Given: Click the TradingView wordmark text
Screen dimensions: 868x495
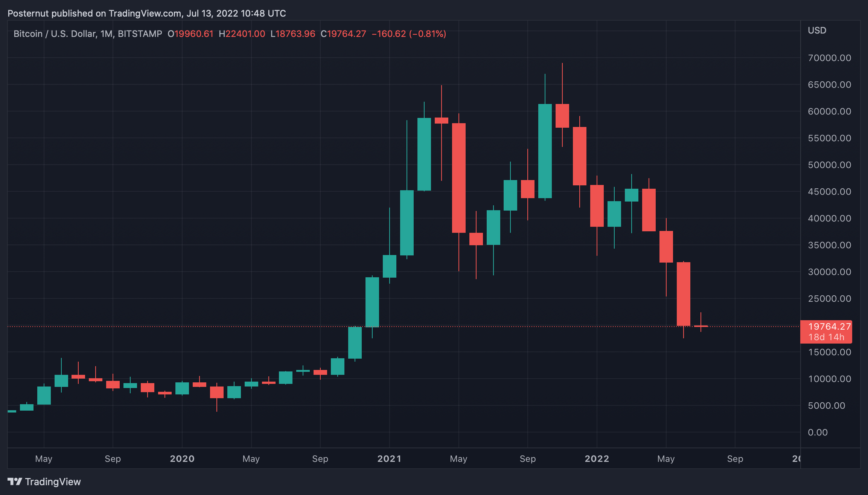Looking at the screenshot, I should (x=53, y=482).
